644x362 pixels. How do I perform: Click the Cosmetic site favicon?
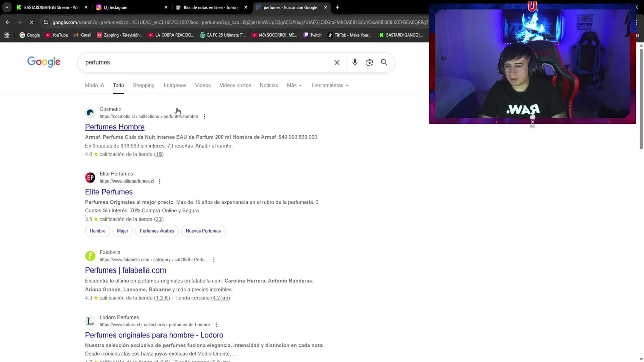pos(90,113)
